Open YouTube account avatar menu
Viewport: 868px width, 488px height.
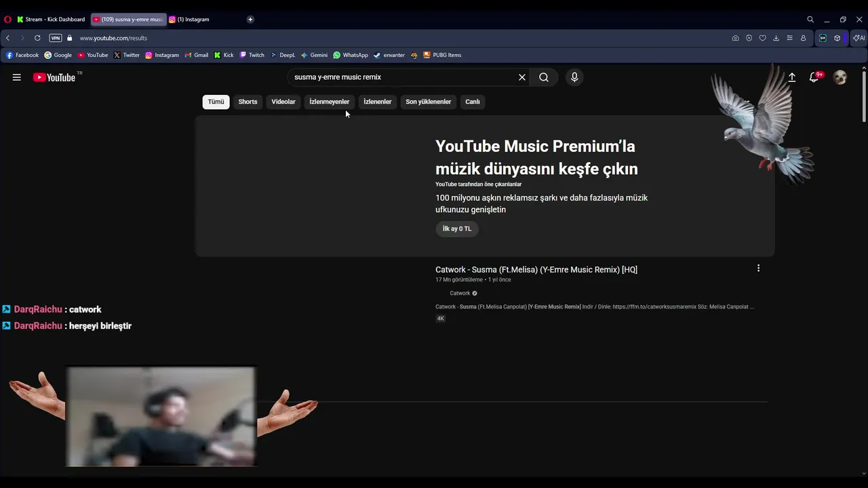tap(840, 77)
